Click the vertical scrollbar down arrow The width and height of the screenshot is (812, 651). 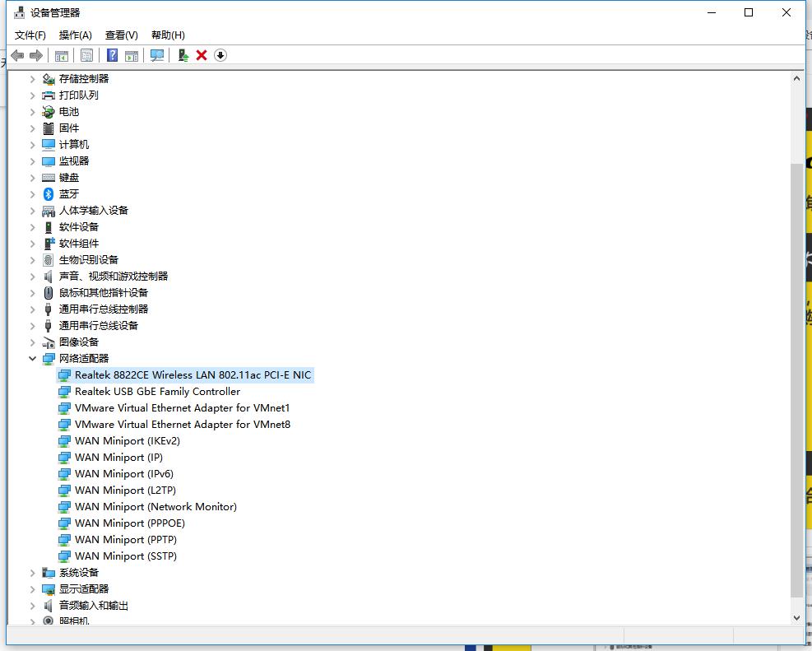click(796, 617)
